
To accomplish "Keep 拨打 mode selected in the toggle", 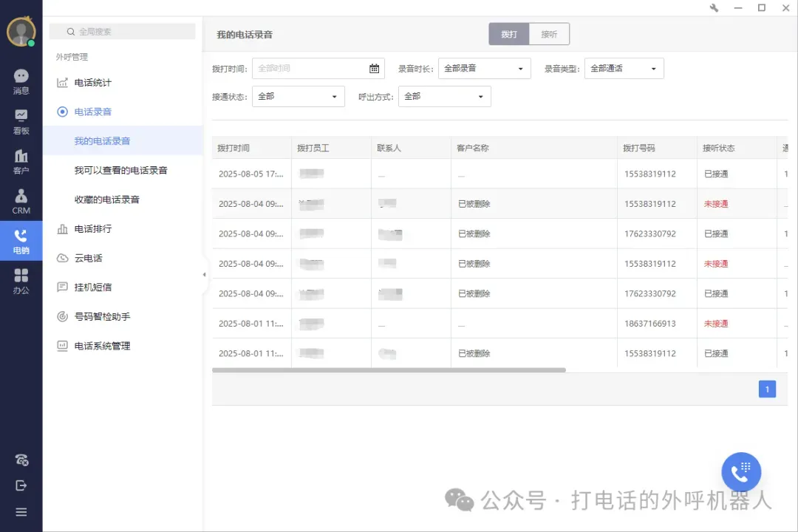I will (508, 33).
